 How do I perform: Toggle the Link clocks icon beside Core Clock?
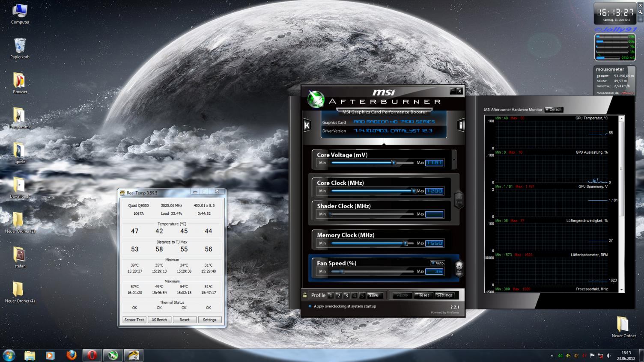pos(459,200)
